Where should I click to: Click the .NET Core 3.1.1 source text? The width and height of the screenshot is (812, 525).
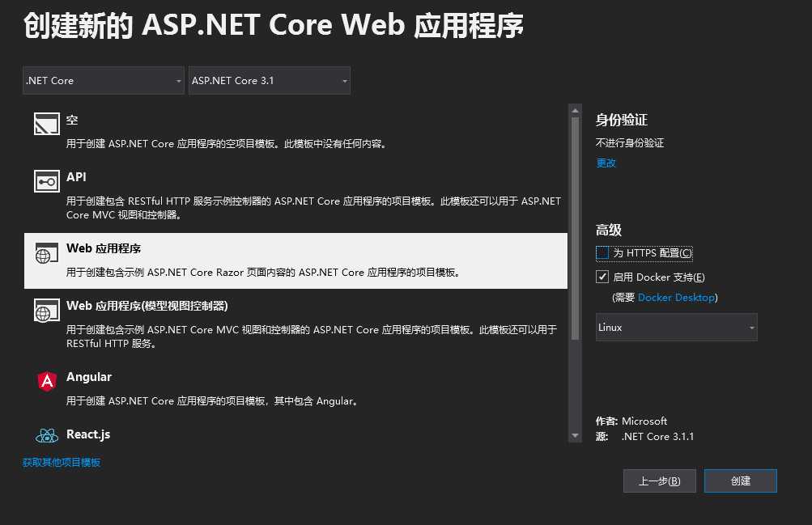click(x=657, y=437)
